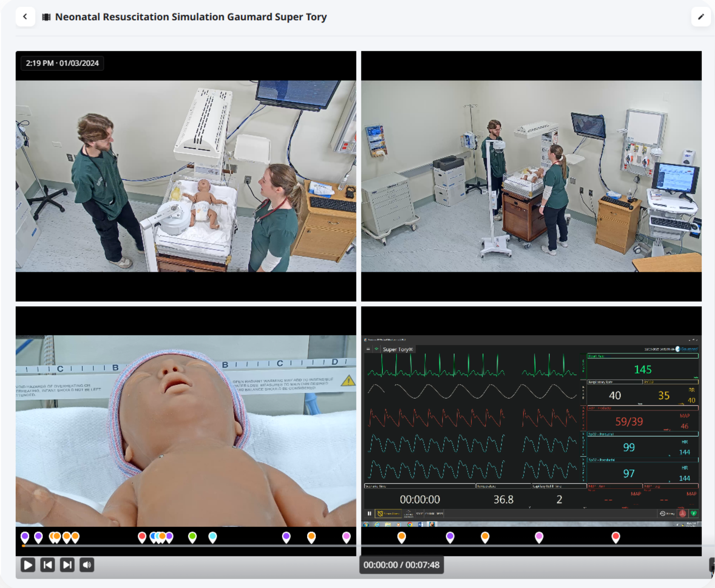The height and width of the screenshot is (588, 715).
Task: Expand the chevron next to Super Tory label
Action: [x=376, y=348]
